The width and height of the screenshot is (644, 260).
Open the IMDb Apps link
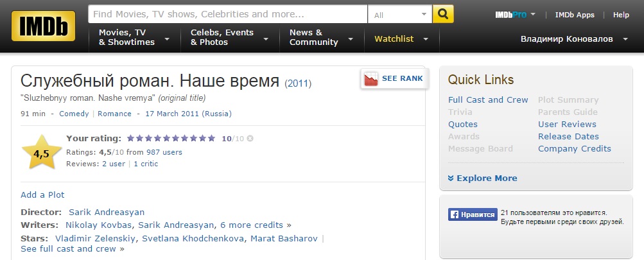pyautogui.click(x=575, y=15)
